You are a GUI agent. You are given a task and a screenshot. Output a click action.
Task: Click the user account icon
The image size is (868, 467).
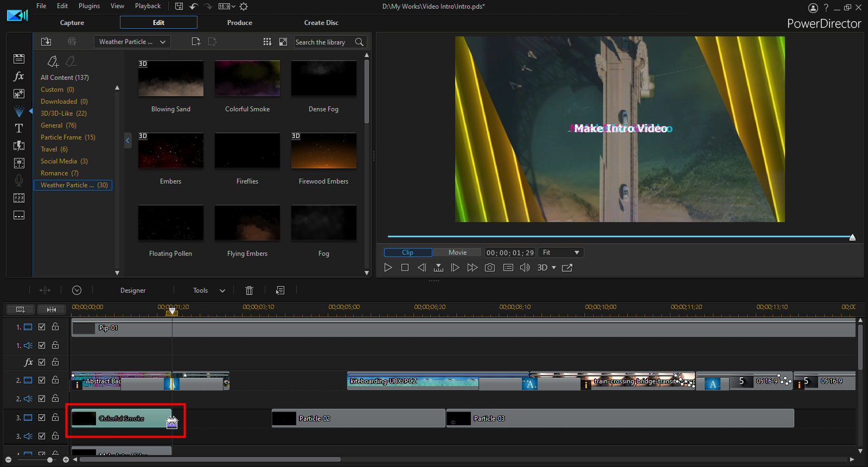pyautogui.click(x=813, y=8)
